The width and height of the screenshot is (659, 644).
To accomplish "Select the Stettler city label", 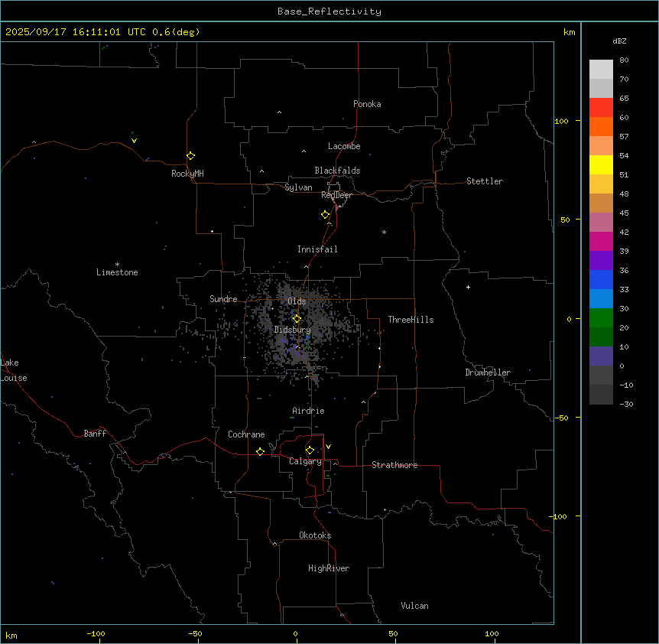I will (485, 181).
